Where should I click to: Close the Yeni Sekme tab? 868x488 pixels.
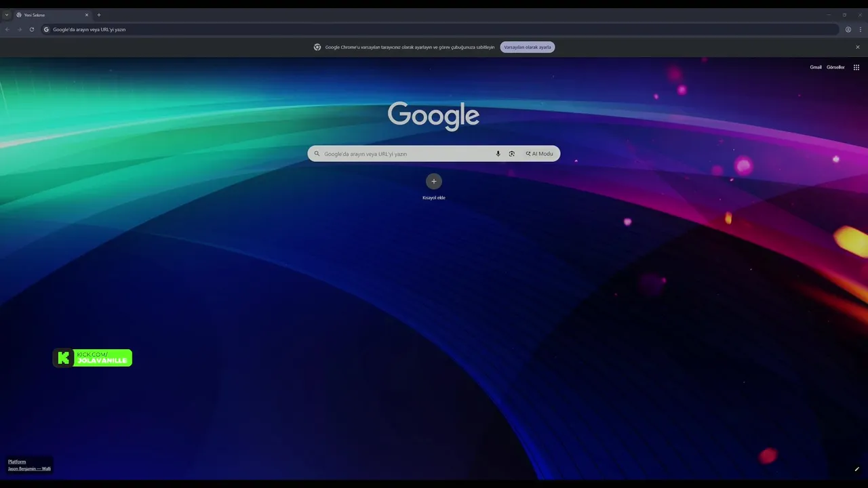click(x=87, y=15)
